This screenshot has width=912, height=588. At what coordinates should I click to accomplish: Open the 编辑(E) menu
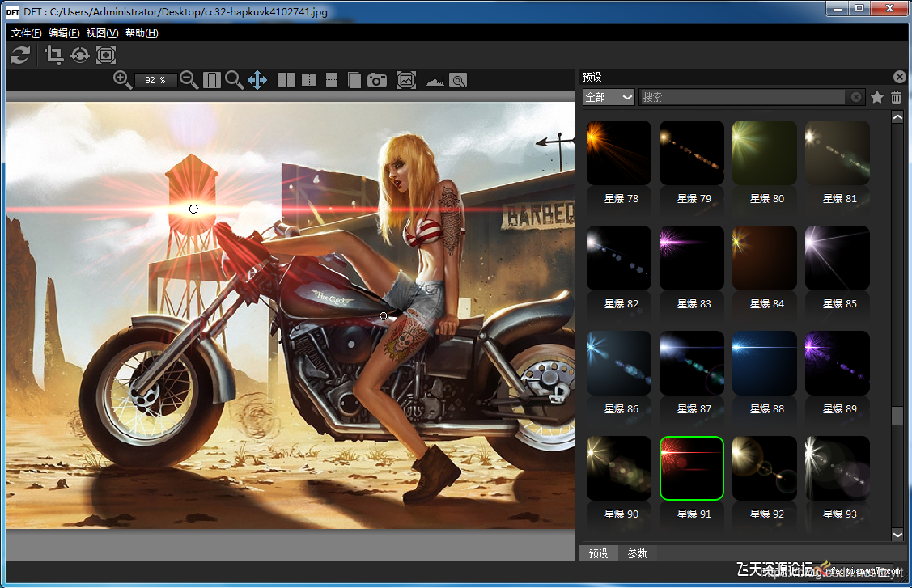pyautogui.click(x=64, y=32)
